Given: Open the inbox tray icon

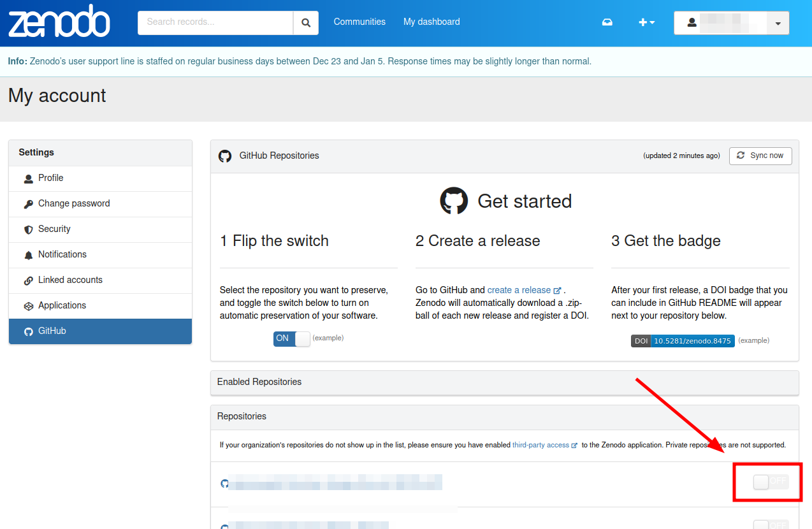Looking at the screenshot, I should click(607, 22).
